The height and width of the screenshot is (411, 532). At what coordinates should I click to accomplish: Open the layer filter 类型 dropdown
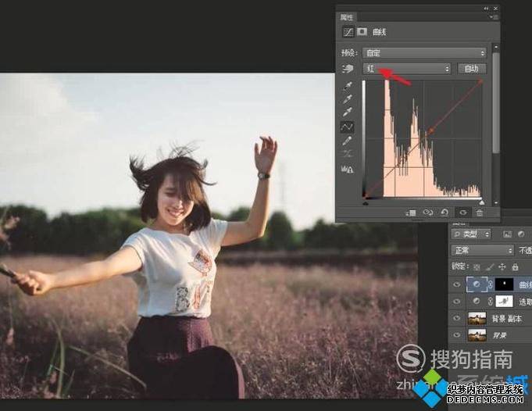pyautogui.click(x=471, y=234)
